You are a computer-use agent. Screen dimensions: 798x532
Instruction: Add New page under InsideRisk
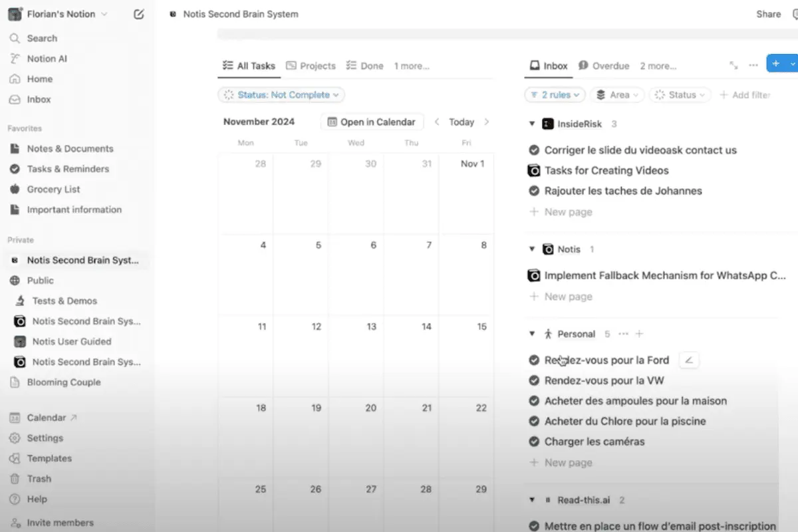pos(561,211)
